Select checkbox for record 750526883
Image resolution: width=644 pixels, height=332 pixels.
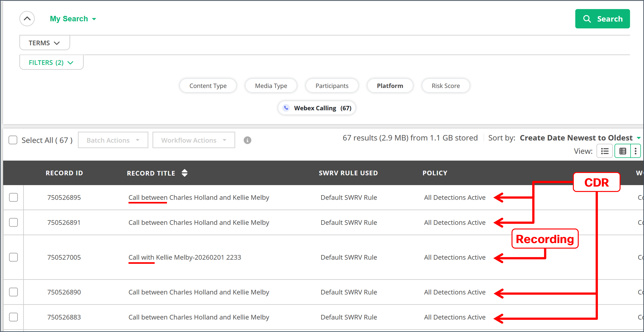click(13, 317)
